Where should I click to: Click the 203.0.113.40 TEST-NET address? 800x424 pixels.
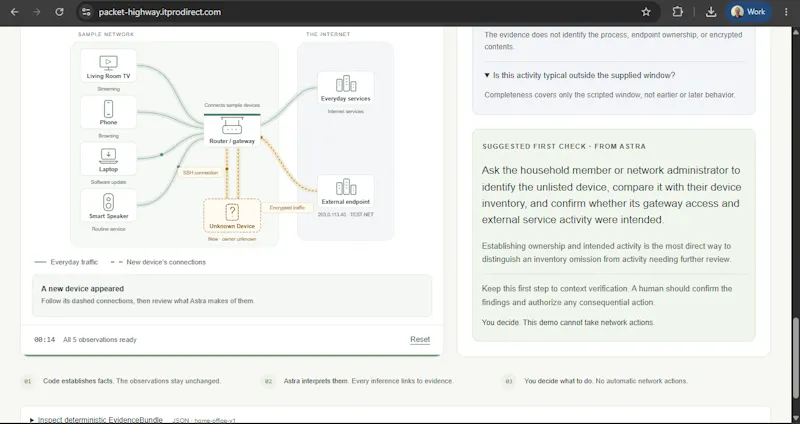tap(345, 215)
